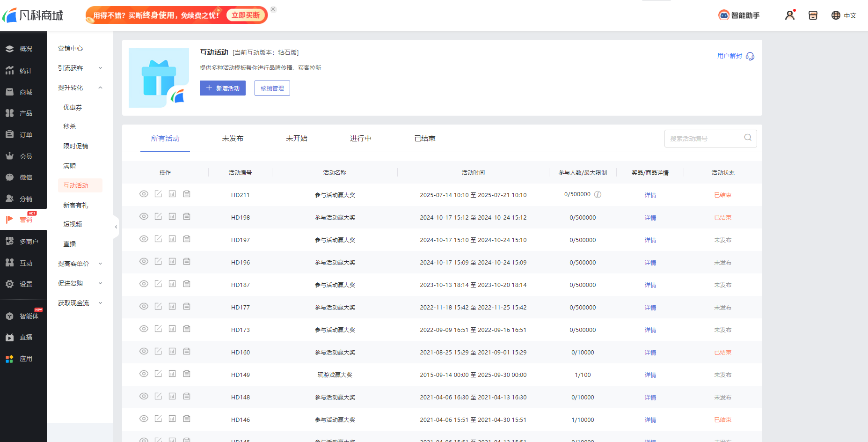The width and height of the screenshot is (868, 442).
Task: Click the user account icon in header
Action: (x=790, y=15)
